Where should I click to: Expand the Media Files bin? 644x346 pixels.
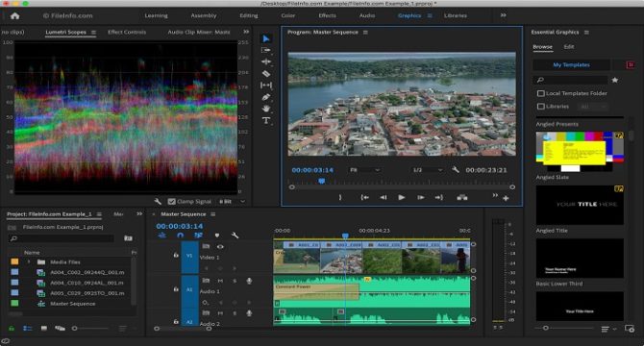point(29,261)
